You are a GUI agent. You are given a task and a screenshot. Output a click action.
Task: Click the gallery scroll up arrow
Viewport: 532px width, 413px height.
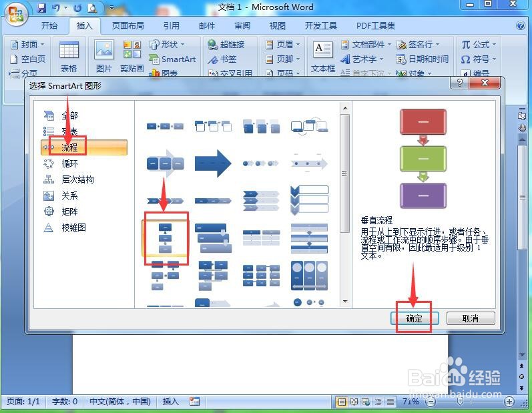345,108
